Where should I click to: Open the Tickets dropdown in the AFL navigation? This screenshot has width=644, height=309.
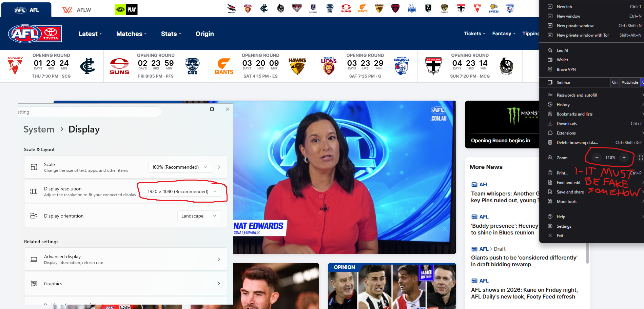pyautogui.click(x=474, y=34)
